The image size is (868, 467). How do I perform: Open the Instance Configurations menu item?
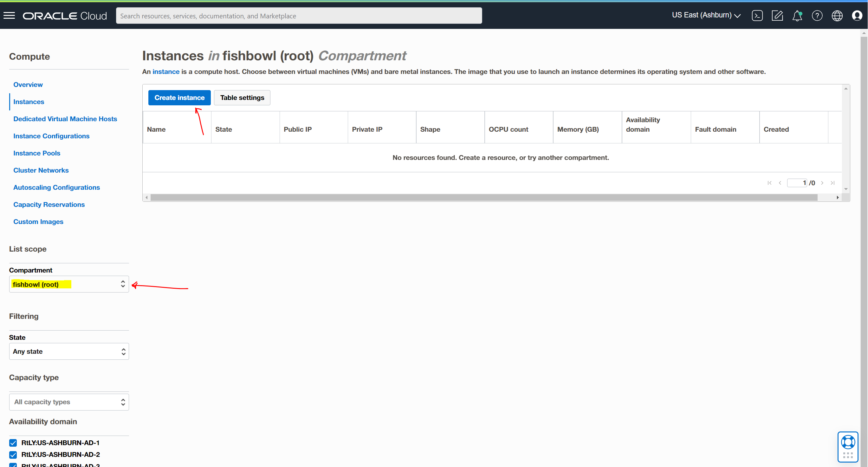click(x=51, y=136)
